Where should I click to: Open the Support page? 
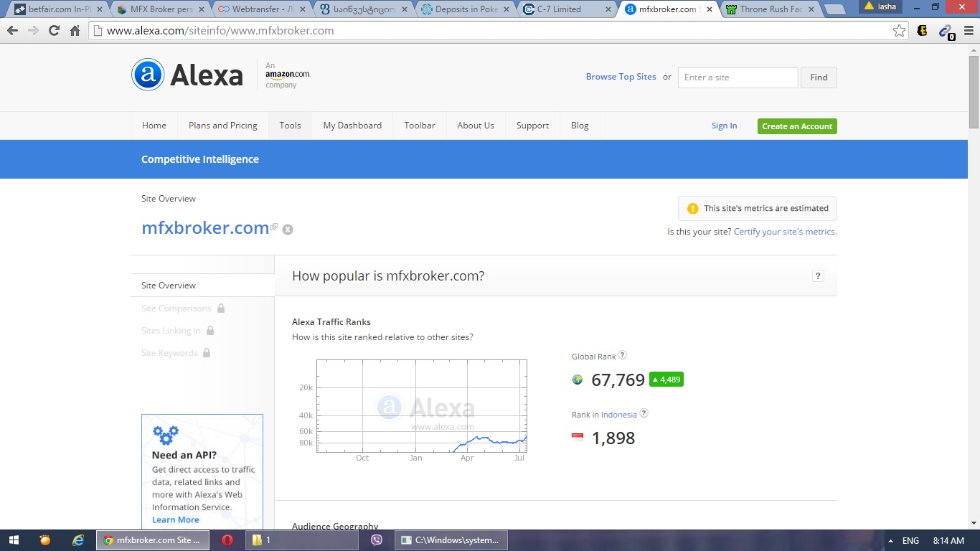tap(532, 126)
